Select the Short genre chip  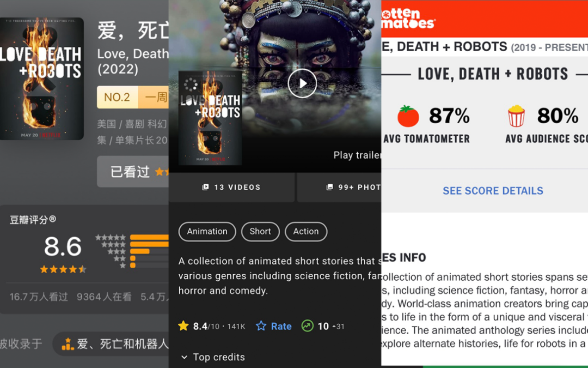pos(260,231)
